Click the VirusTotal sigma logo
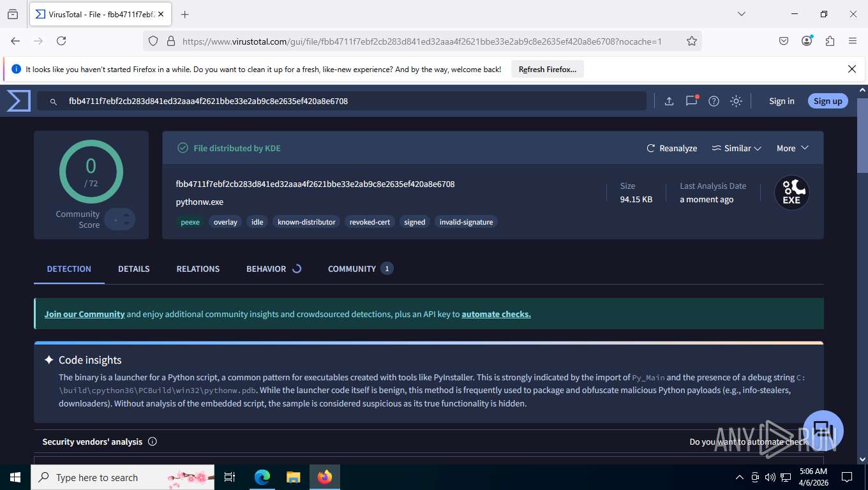The width and height of the screenshot is (868, 490). click(x=19, y=101)
